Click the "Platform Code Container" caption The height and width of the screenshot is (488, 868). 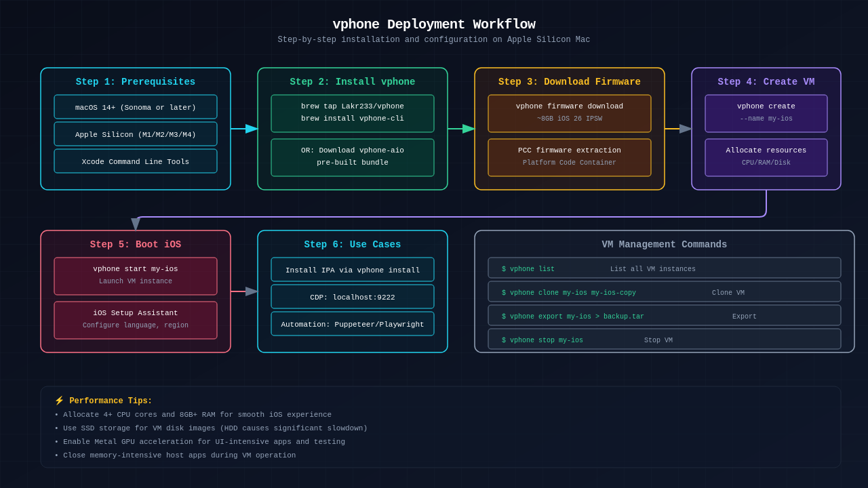point(570,163)
